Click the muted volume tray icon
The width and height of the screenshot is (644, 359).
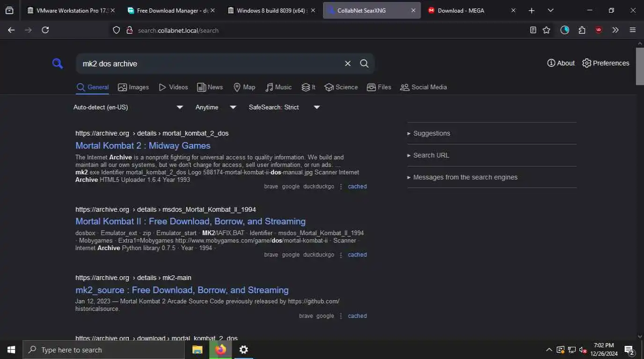[583, 350]
